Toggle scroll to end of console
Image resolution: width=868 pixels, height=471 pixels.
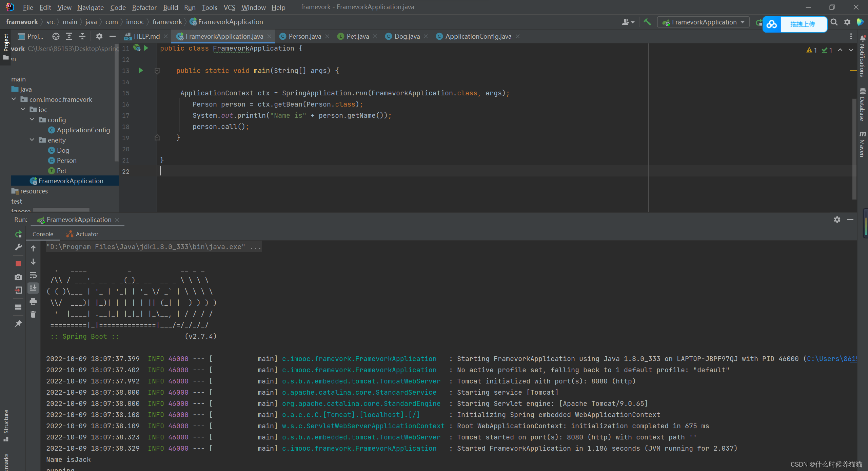(x=33, y=288)
